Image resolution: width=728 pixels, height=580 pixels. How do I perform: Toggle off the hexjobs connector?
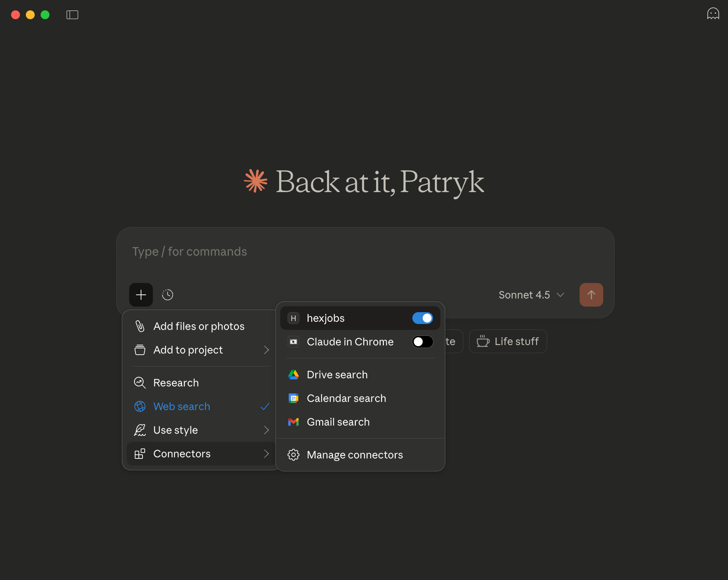pyautogui.click(x=422, y=318)
